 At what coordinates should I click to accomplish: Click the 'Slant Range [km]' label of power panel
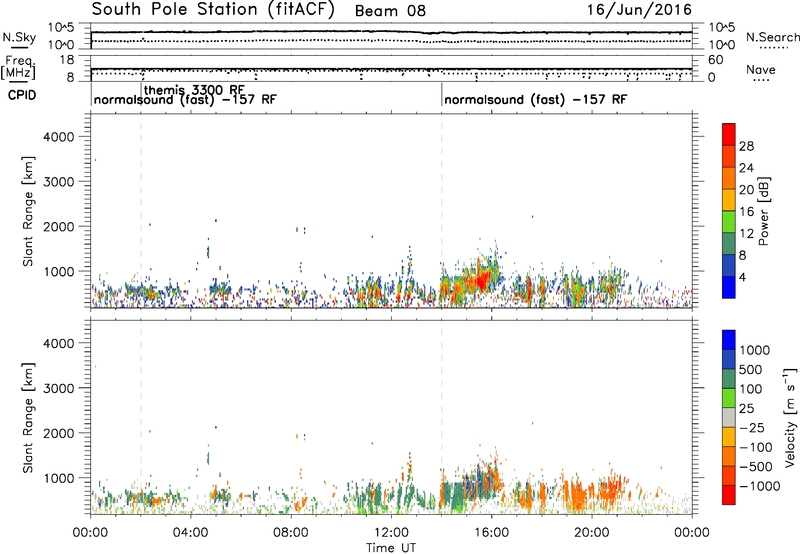point(28,211)
